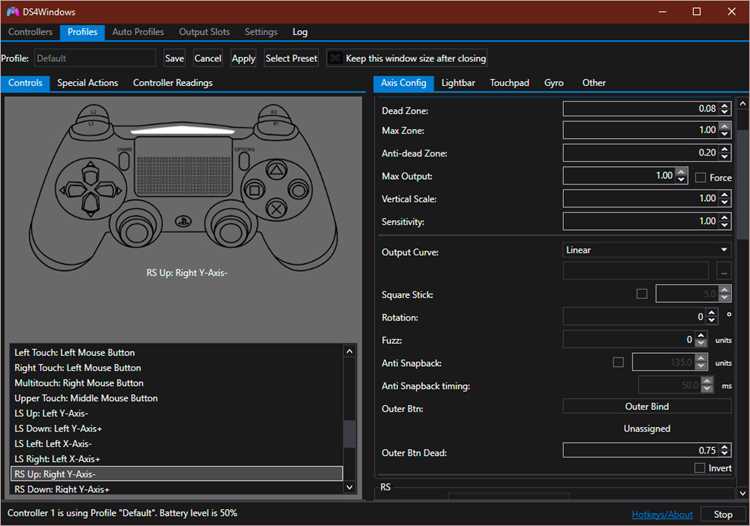The width and height of the screenshot is (750, 526).
Task: Open the Special Actions tab
Action: 88,83
